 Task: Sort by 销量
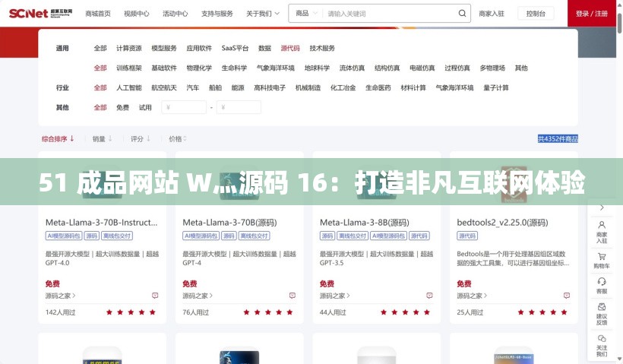[102, 139]
